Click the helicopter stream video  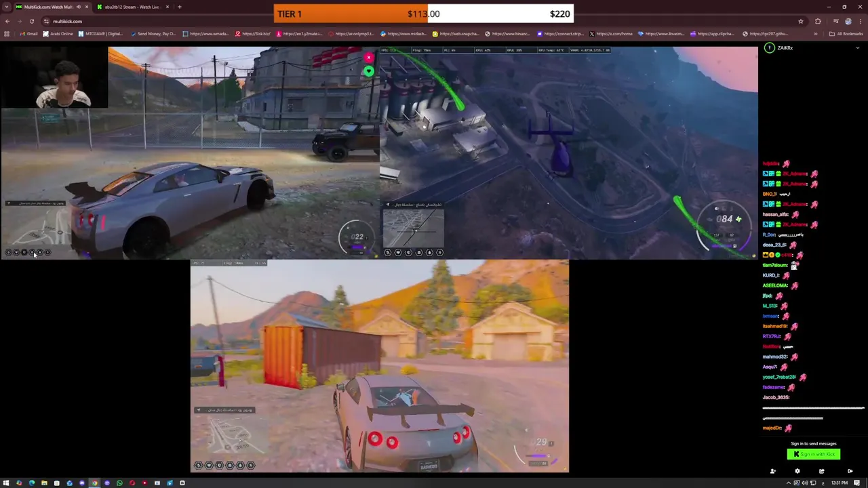(x=569, y=152)
